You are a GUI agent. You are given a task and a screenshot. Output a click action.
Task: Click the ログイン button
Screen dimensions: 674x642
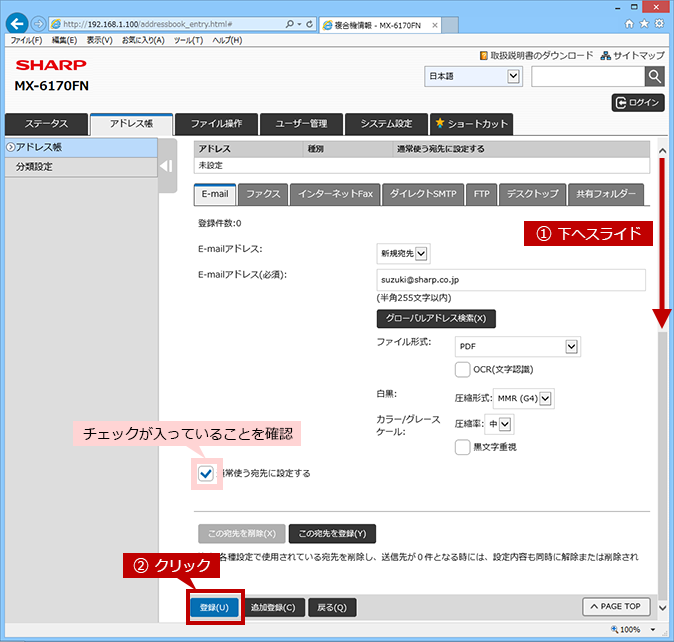(638, 103)
